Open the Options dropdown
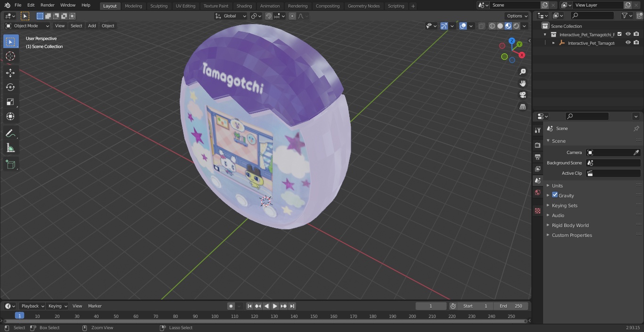 (x=517, y=16)
